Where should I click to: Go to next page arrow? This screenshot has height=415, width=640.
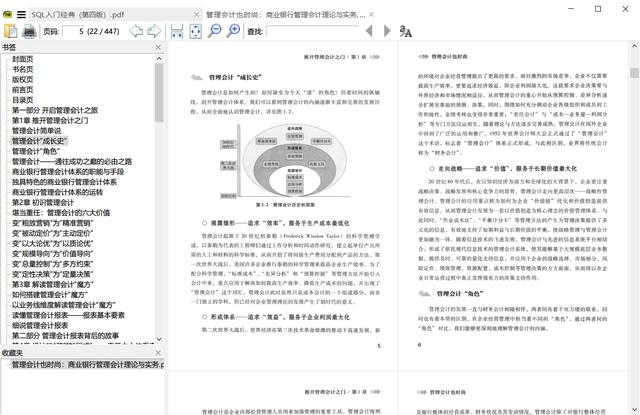[154, 31]
